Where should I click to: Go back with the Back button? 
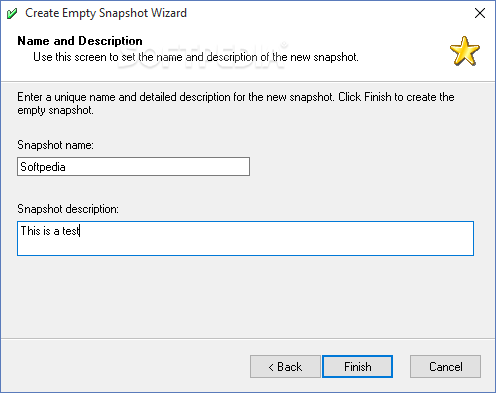pos(285,367)
